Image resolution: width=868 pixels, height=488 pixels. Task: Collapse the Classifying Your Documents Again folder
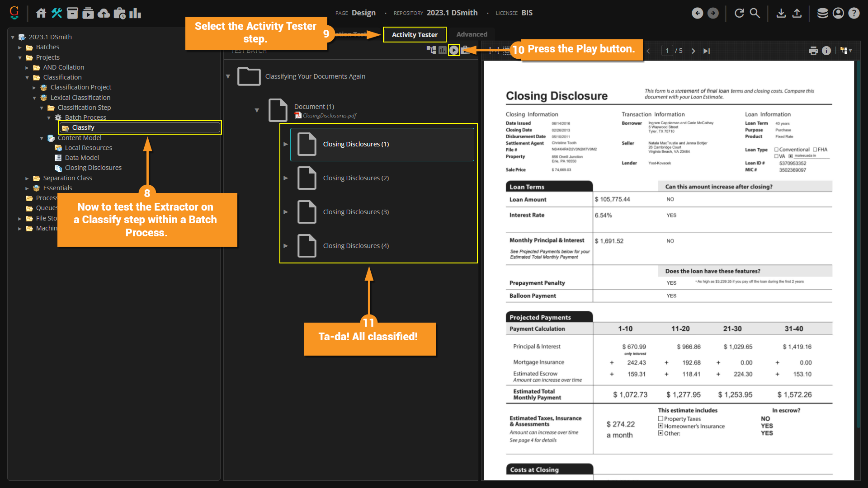[x=228, y=76]
